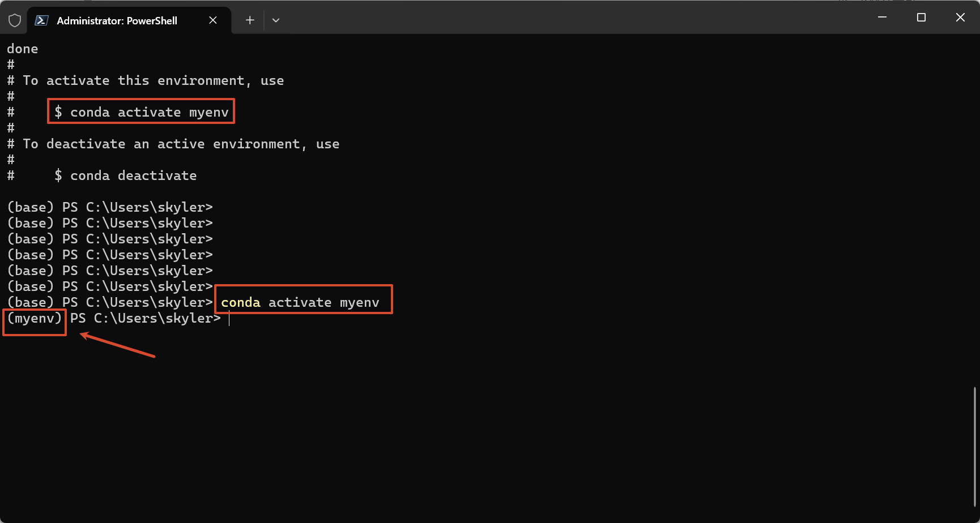Screen dimensions: 980x523
Task: Click the PowerShell icon in the tab
Action: [x=41, y=20]
